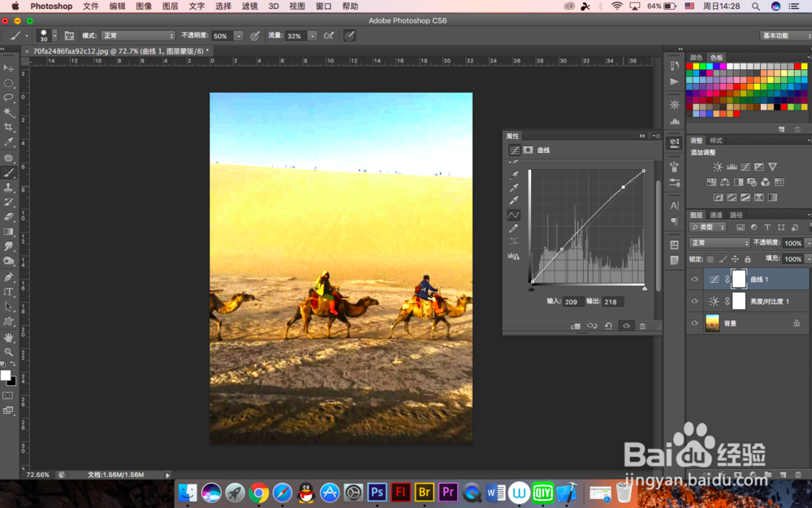The width and height of the screenshot is (812, 508).
Task: Open Spotlight search in menu bar
Action: pyautogui.click(x=755, y=7)
